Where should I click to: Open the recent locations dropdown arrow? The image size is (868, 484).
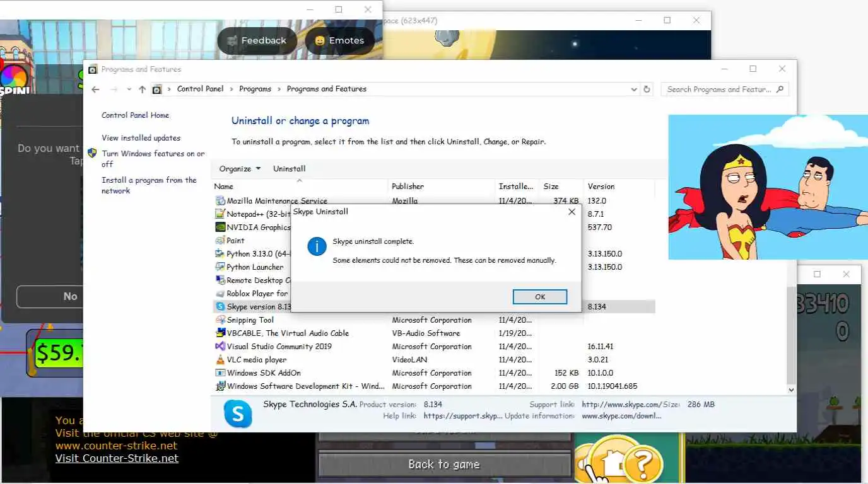tap(129, 89)
